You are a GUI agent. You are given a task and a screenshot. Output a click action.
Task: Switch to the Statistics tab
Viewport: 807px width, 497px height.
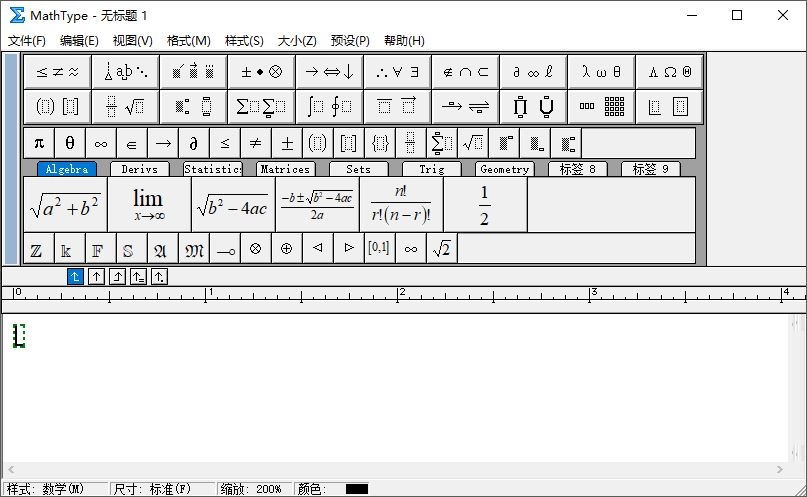pos(213,169)
